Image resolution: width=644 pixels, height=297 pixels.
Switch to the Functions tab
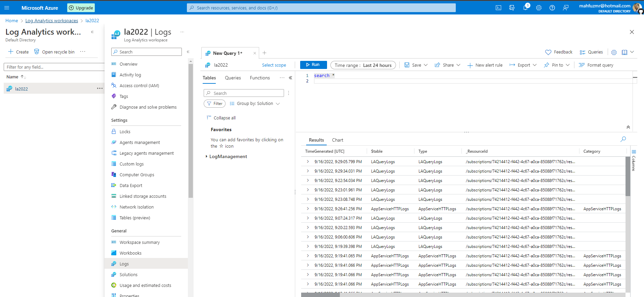(260, 78)
